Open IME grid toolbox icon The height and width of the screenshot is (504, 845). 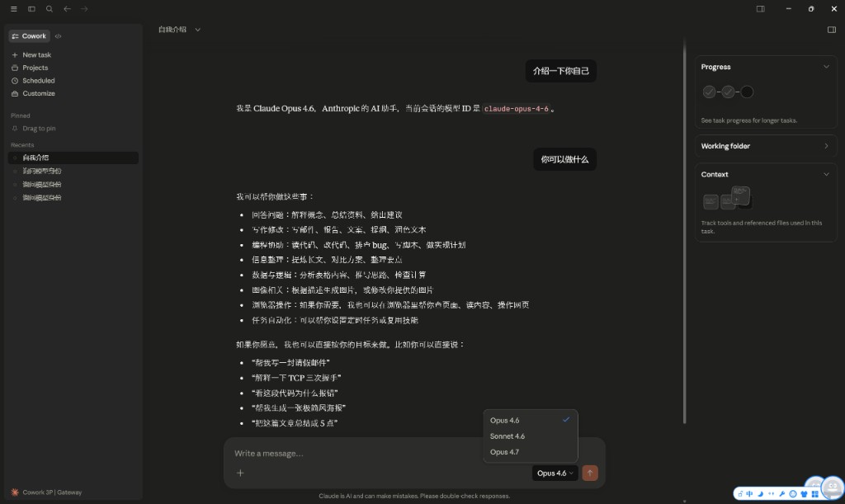click(x=814, y=494)
